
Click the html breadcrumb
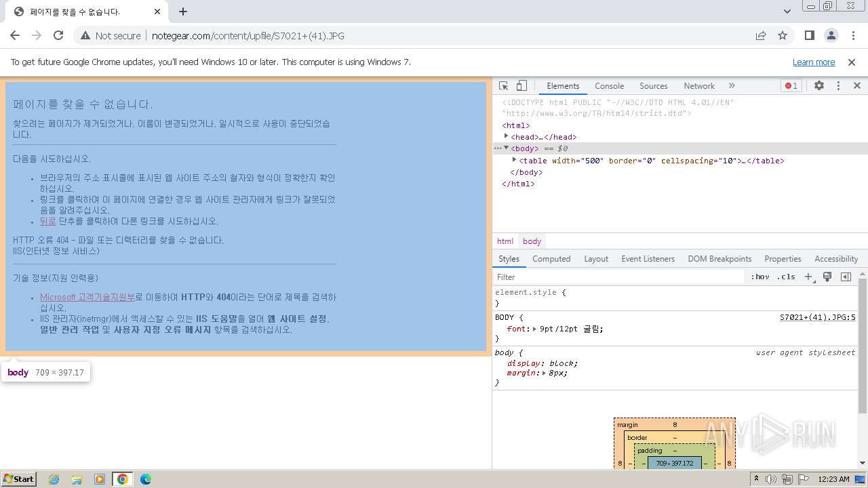tap(505, 241)
